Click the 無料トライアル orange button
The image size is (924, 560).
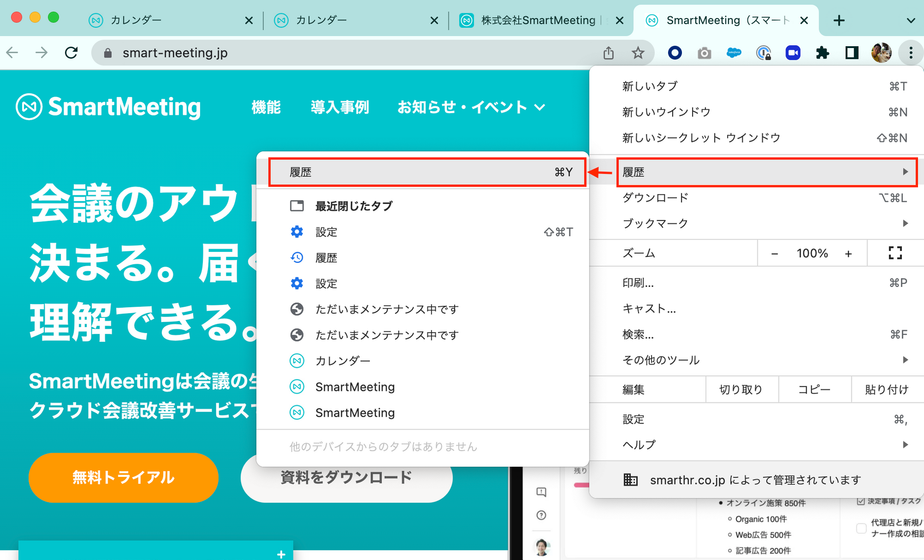123,477
